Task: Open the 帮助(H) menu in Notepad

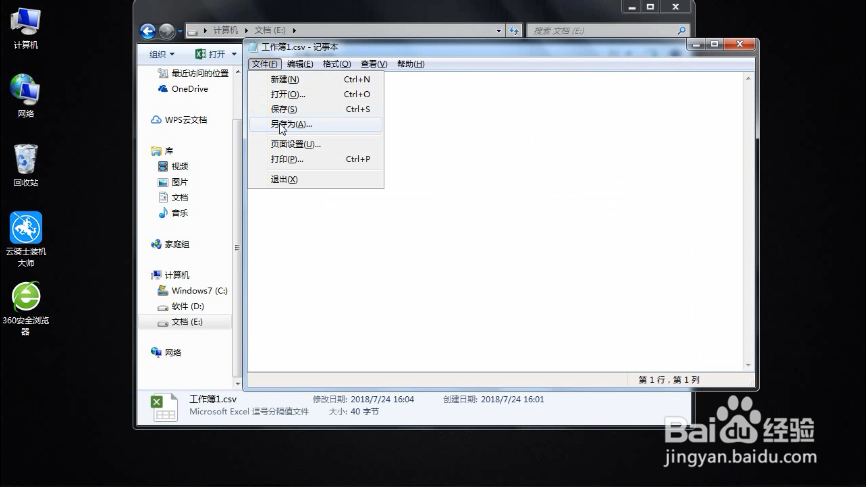Action: pyautogui.click(x=410, y=64)
